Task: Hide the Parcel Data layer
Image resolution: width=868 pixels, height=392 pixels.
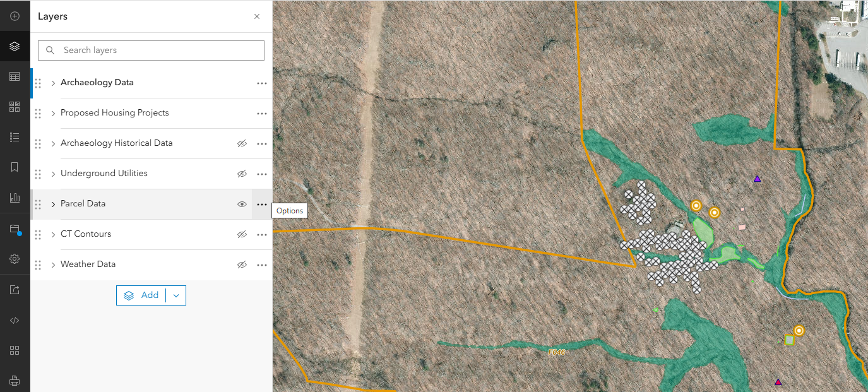Action: point(242,204)
